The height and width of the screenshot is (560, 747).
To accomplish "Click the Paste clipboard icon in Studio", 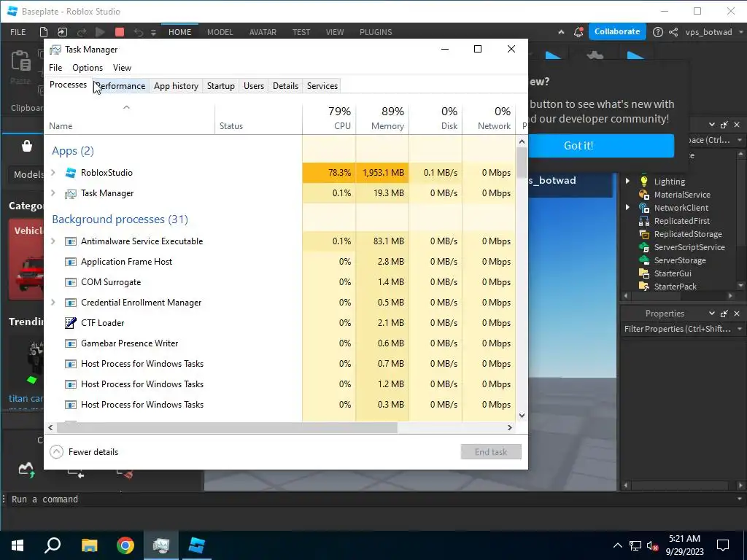I will 20,61.
